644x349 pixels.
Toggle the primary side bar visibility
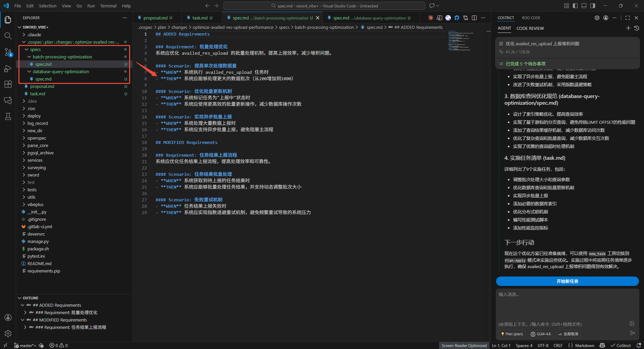point(575,6)
